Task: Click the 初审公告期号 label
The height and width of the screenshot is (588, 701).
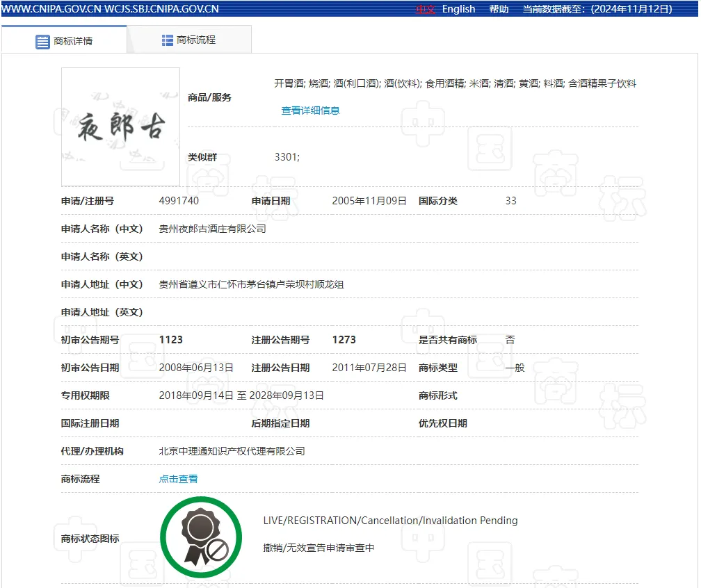Action: click(x=90, y=340)
